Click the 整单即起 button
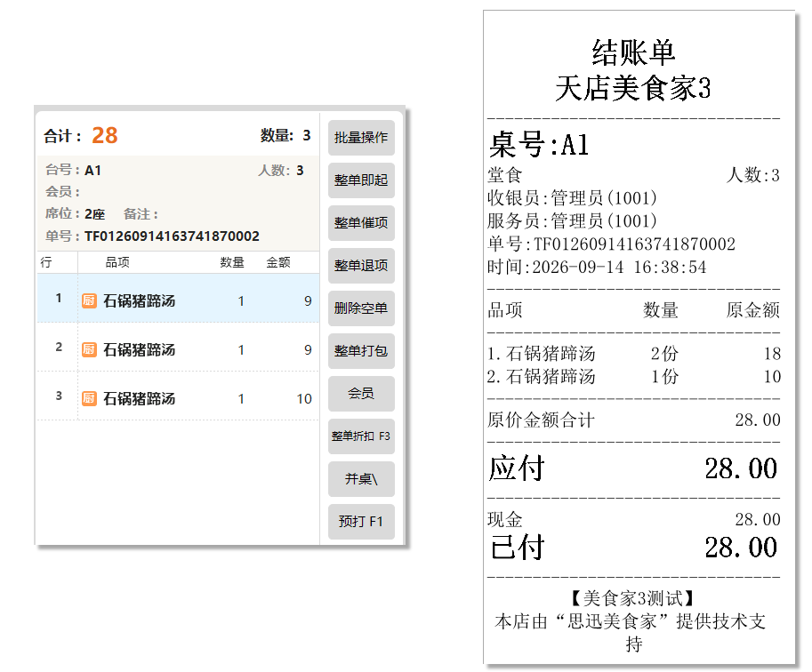The image size is (812, 672). coord(361,180)
